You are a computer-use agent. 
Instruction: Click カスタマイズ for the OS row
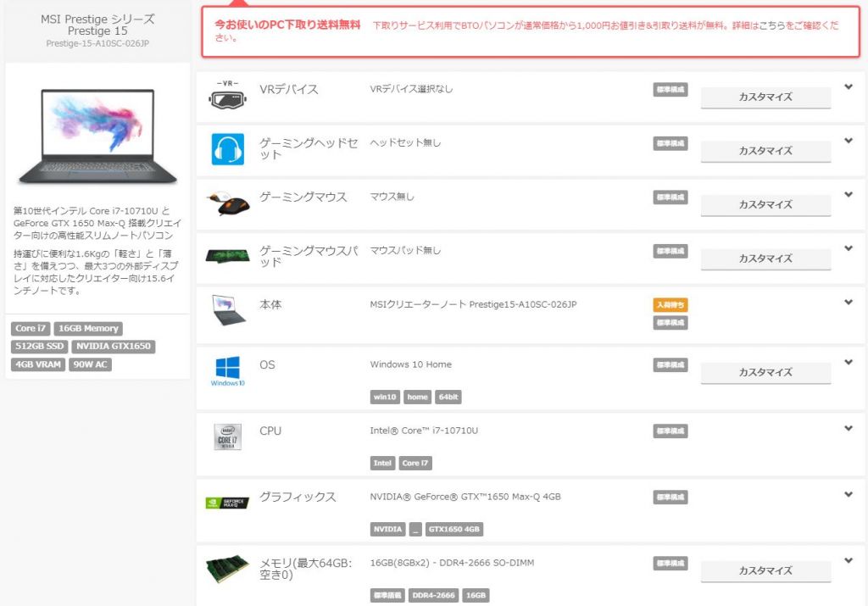pos(765,372)
